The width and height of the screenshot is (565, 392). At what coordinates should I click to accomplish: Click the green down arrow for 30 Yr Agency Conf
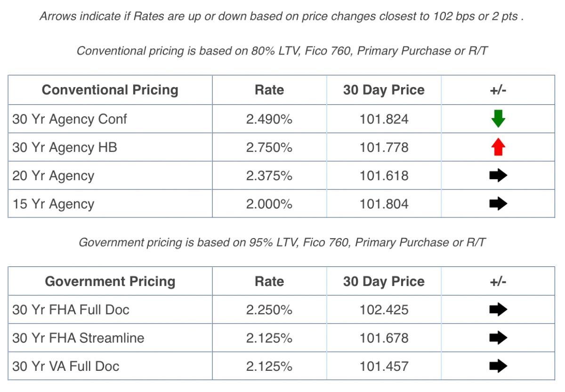tap(498, 119)
